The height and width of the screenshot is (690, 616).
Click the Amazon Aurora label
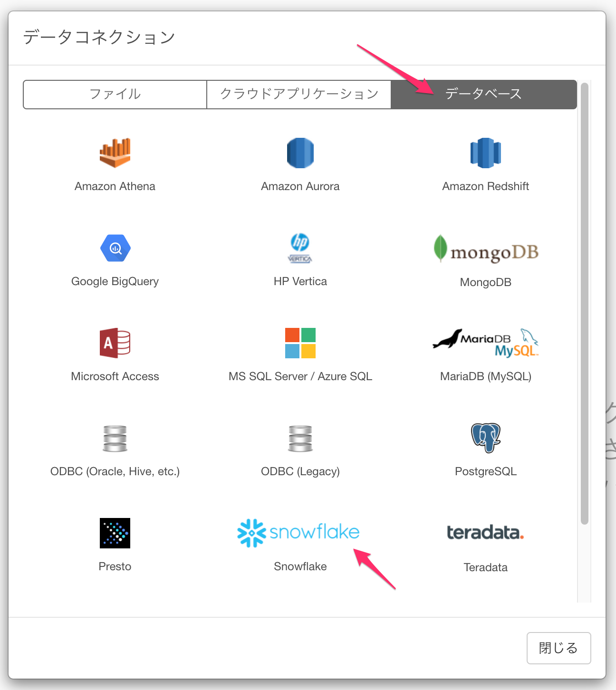300,186
